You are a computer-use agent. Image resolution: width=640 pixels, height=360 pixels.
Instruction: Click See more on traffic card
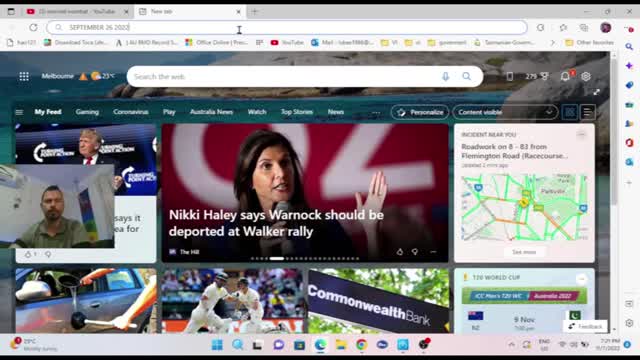pos(524,252)
